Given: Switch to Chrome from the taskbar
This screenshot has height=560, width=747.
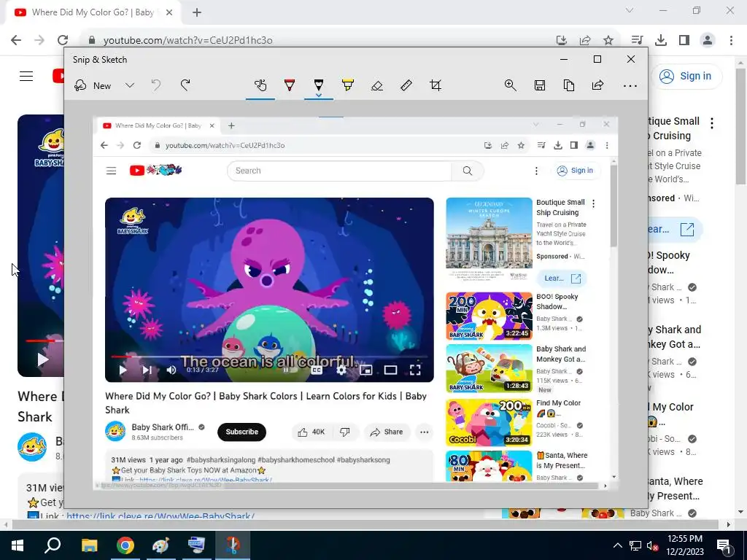Looking at the screenshot, I should pos(125,545).
